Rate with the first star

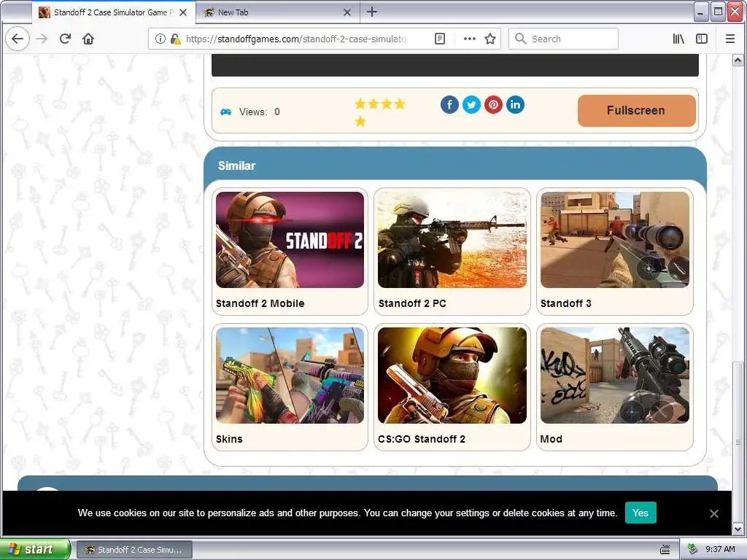tap(360, 104)
